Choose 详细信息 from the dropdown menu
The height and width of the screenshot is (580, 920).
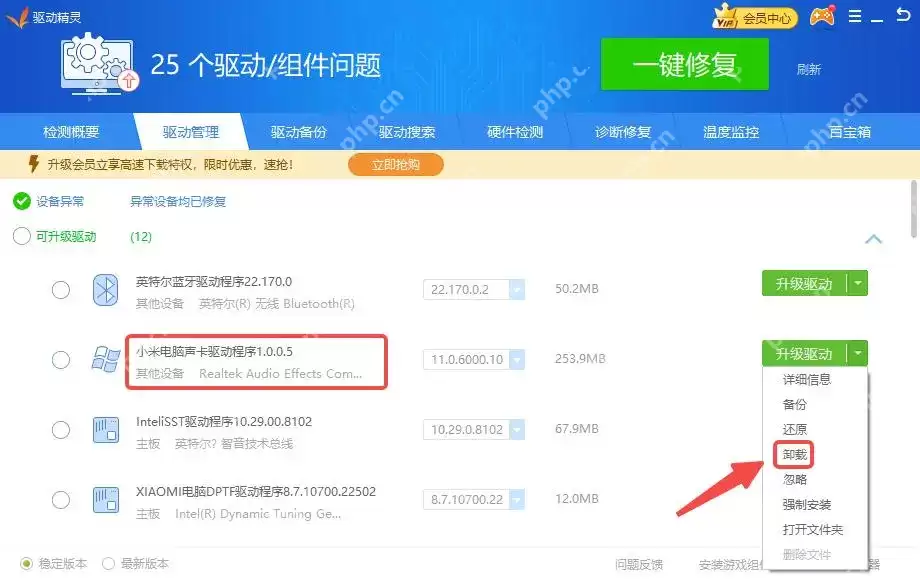tap(807, 379)
